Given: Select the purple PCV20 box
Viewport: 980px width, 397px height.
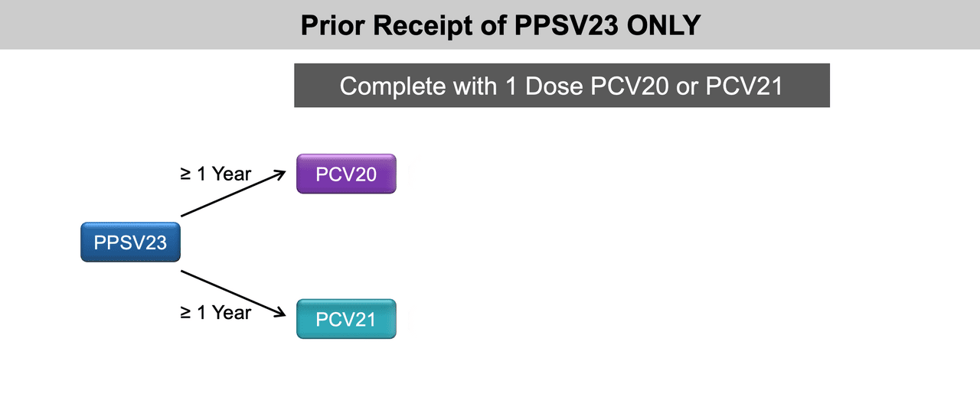Looking at the screenshot, I should click(x=346, y=174).
